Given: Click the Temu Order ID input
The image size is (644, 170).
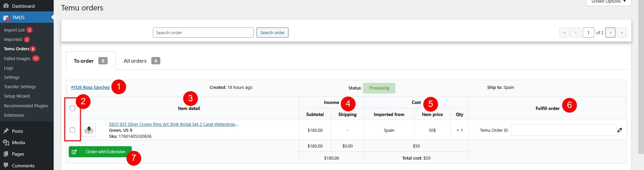Looking at the screenshot, I should [563, 130].
